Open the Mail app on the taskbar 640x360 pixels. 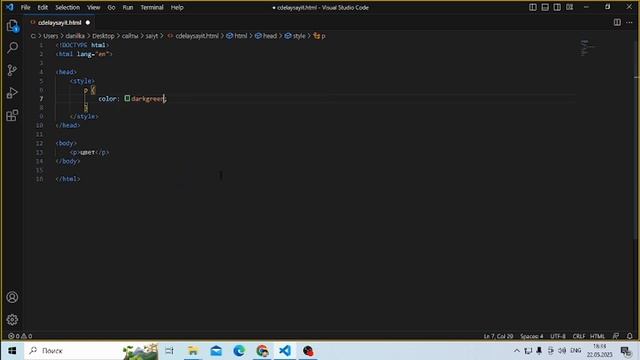tap(216, 351)
